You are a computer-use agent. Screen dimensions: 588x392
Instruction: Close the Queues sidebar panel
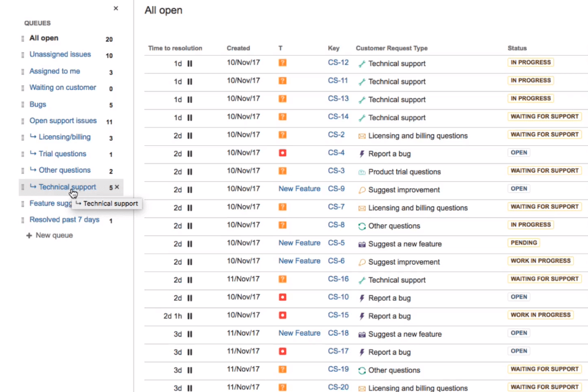[x=116, y=9]
